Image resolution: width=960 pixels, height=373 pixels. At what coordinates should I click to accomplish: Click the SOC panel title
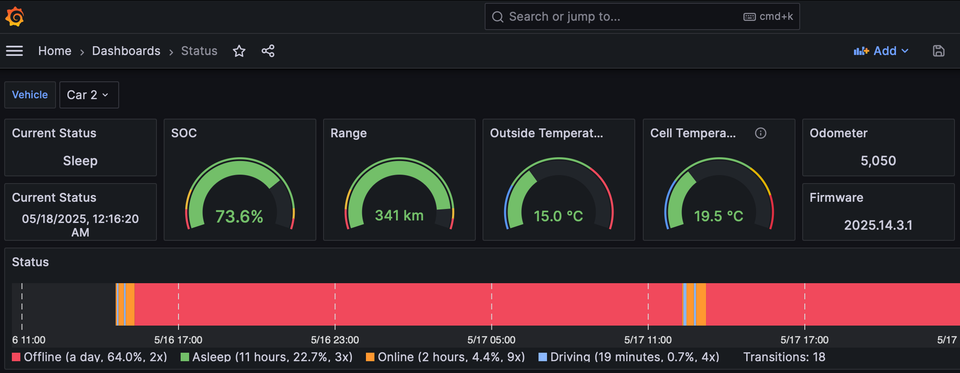pyautogui.click(x=184, y=133)
